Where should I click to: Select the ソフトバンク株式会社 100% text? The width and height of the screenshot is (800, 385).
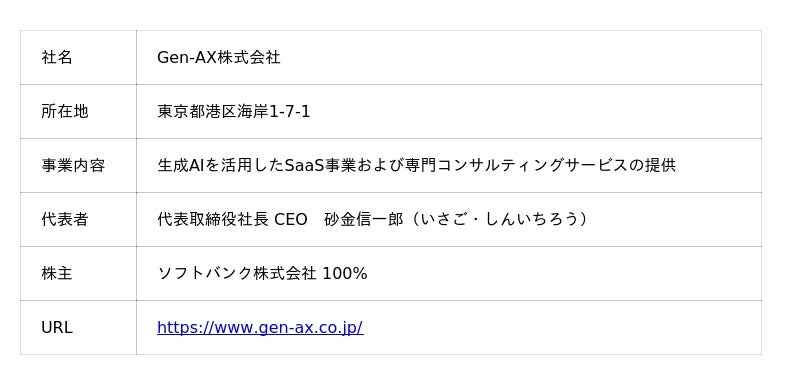point(262,274)
